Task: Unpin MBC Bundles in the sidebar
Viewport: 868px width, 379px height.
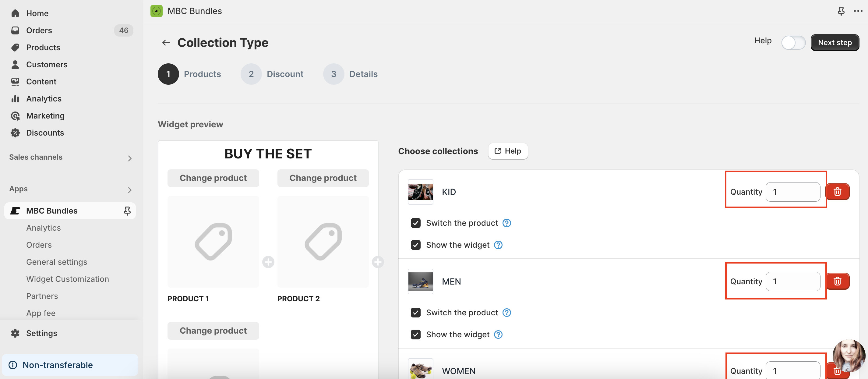Action: (127, 211)
